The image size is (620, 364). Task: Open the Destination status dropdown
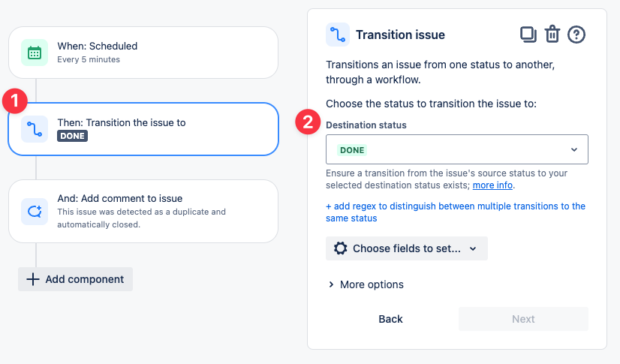point(456,149)
